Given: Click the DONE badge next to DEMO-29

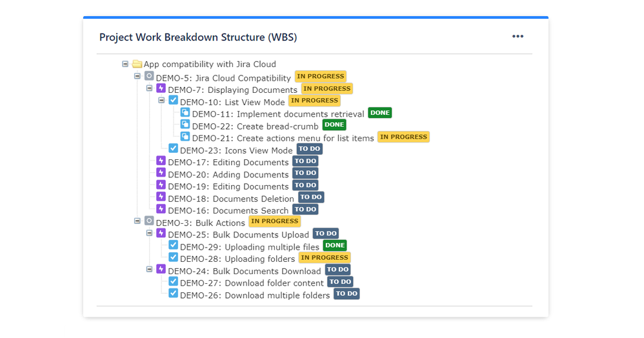Looking at the screenshot, I should pyautogui.click(x=335, y=245).
